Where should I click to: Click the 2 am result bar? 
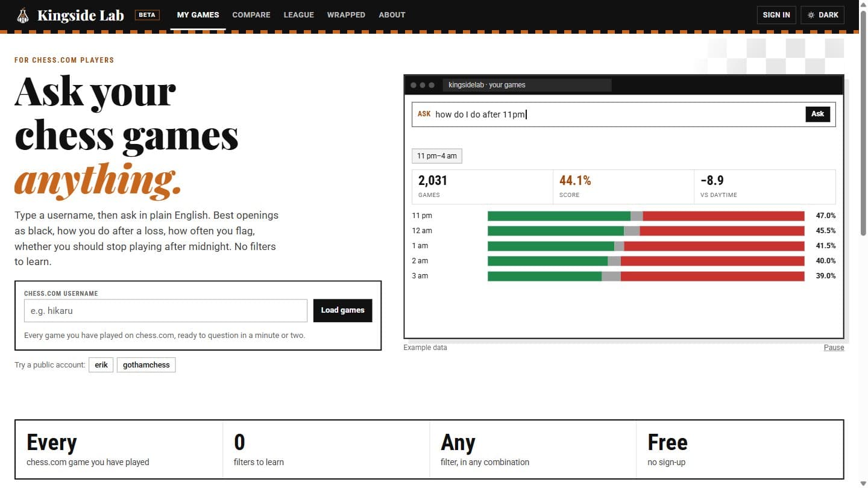click(x=646, y=261)
